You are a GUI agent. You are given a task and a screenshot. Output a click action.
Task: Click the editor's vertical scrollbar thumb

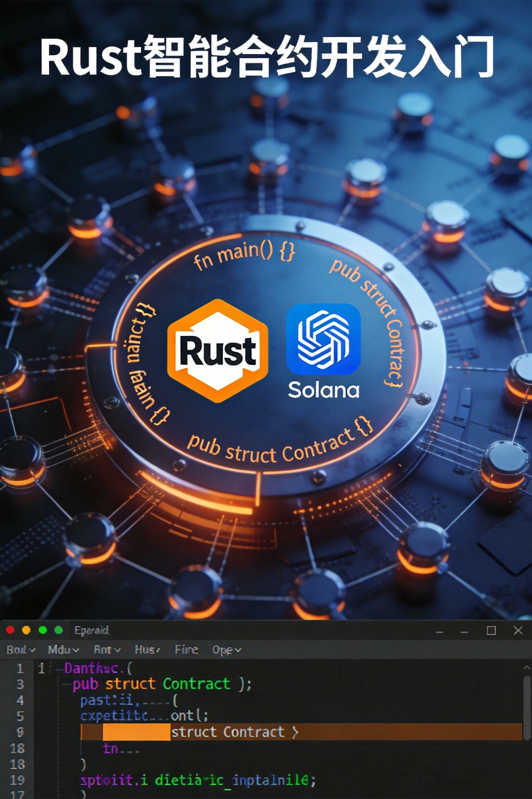[x=527, y=708]
